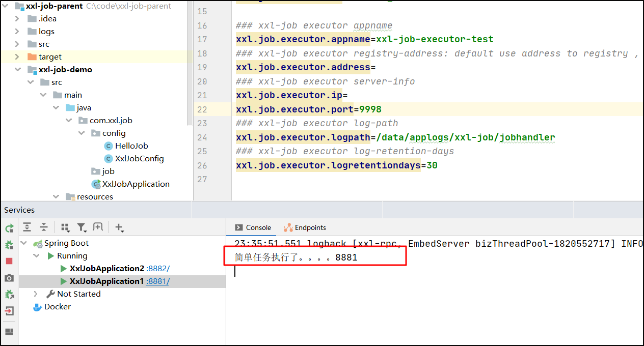
Task: Click the job package folder icon
Action: coord(96,171)
